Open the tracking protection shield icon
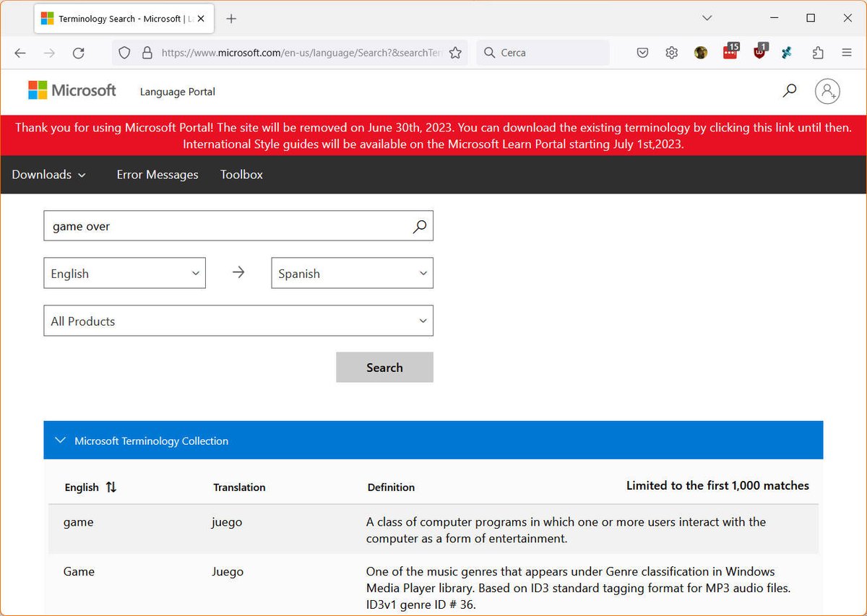This screenshot has width=867, height=616. [x=124, y=53]
